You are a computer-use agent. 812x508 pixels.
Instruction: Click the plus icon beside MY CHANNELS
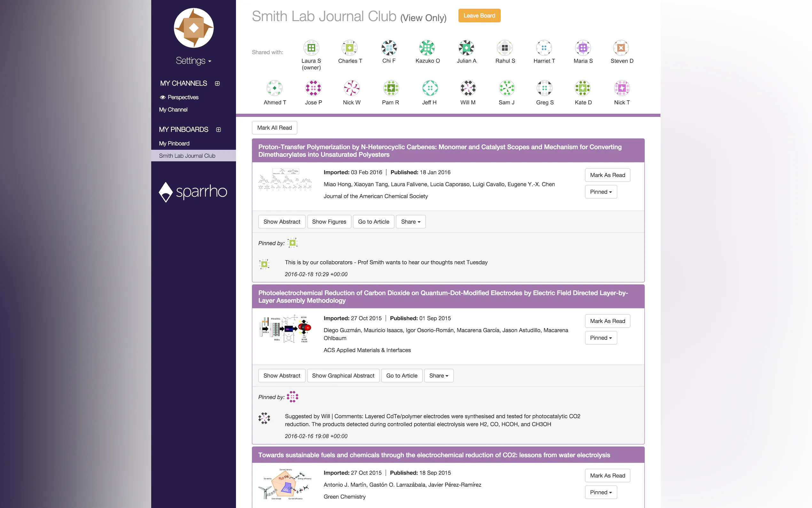pos(217,83)
